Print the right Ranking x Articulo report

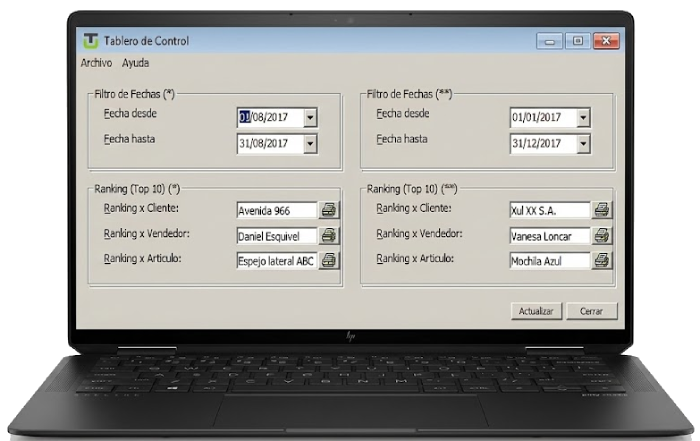(x=602, y=261)
